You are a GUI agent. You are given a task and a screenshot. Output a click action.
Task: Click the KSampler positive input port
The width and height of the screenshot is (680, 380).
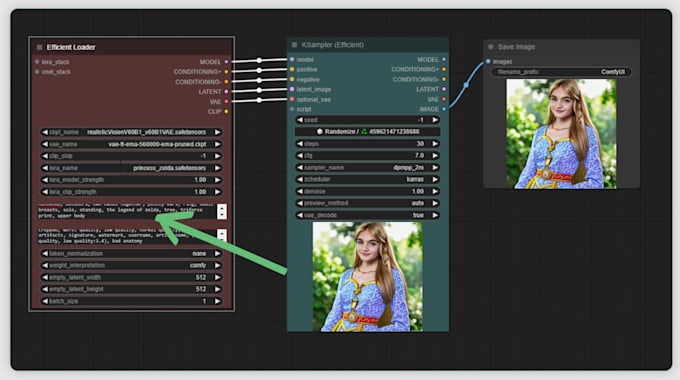pos(292,69)
